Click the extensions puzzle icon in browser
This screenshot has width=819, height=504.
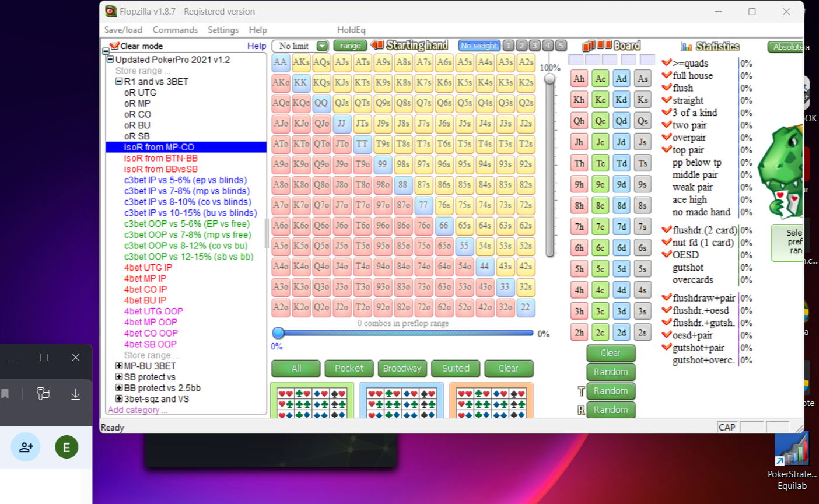coord(43,394)
